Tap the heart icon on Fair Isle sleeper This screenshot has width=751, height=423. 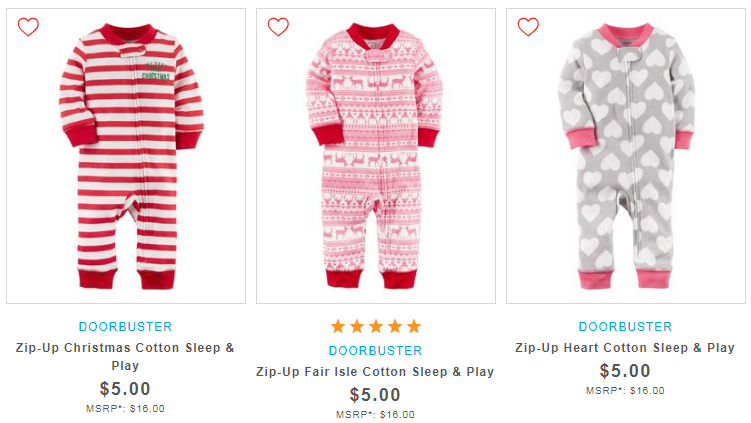click(x=278, y=27)
